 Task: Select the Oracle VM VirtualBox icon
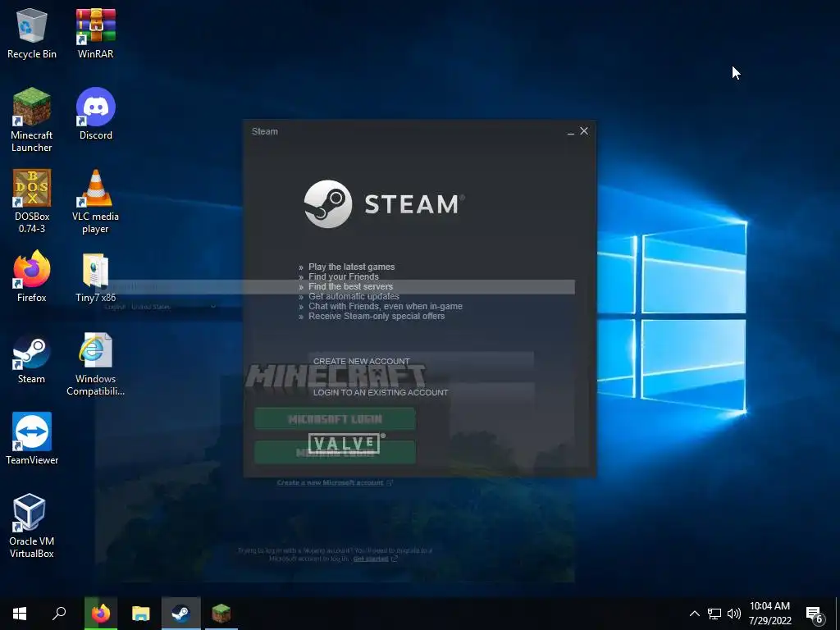coord(32,526)
